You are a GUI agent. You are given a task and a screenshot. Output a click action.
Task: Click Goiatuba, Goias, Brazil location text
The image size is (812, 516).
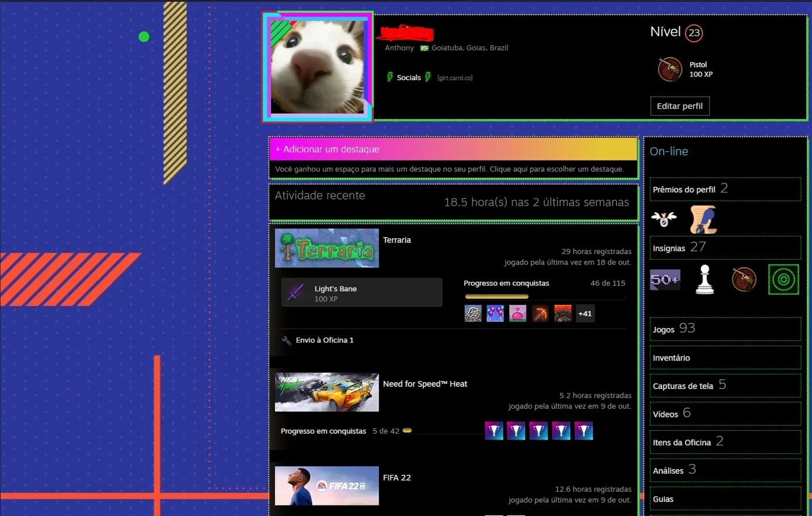click(470, 48)
